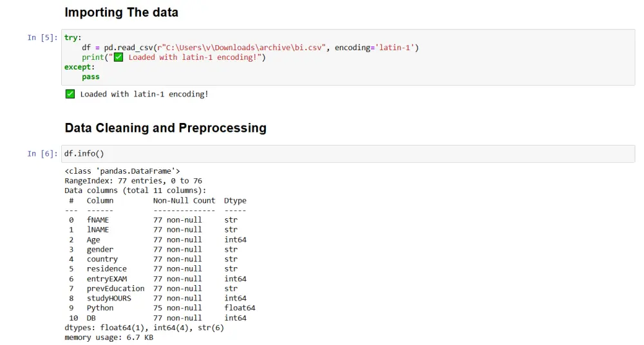The image size is (644, 345).
Task: Click the "memory usage: 6.7 KB" line
Action: pos(109,337)
